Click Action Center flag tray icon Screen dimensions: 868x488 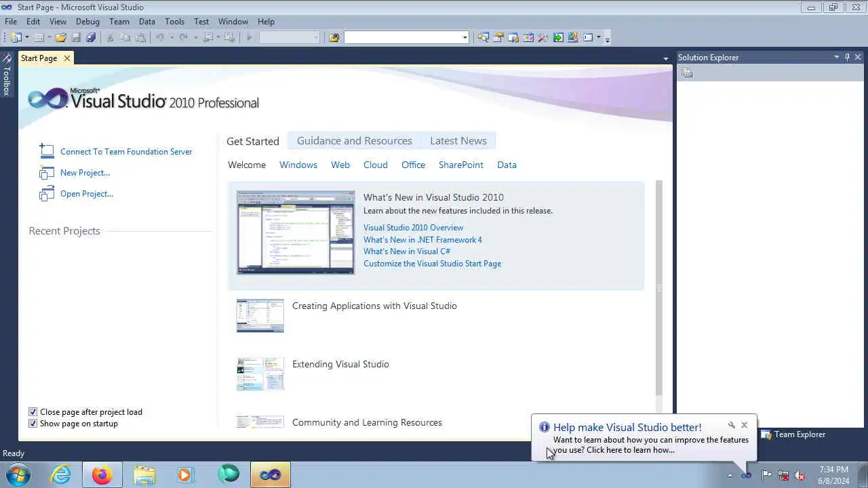(766, 474)
